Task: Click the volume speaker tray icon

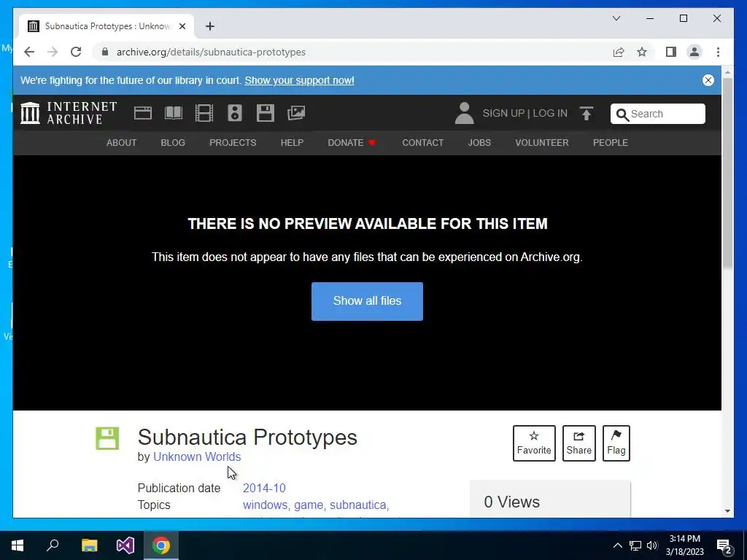Action: pyautogui.click(x=652, y=545)
